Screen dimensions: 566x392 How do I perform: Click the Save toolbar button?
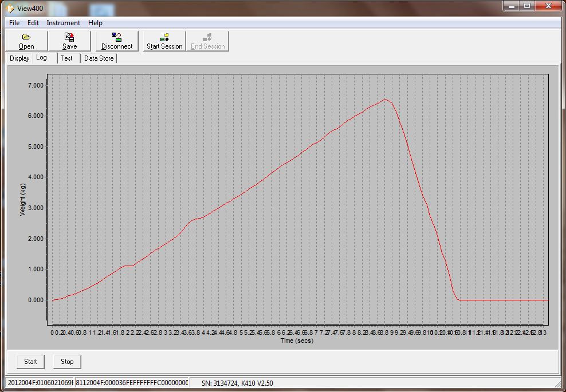[69, 41]
